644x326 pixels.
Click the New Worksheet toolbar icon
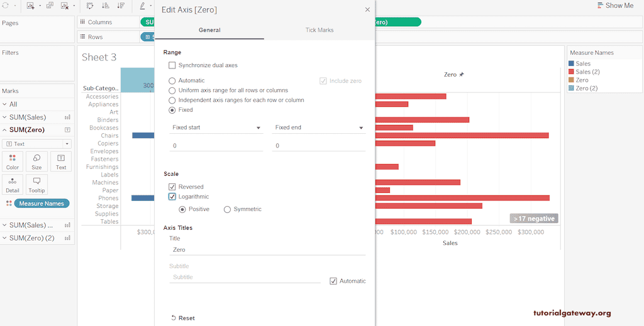pos(30,6)
